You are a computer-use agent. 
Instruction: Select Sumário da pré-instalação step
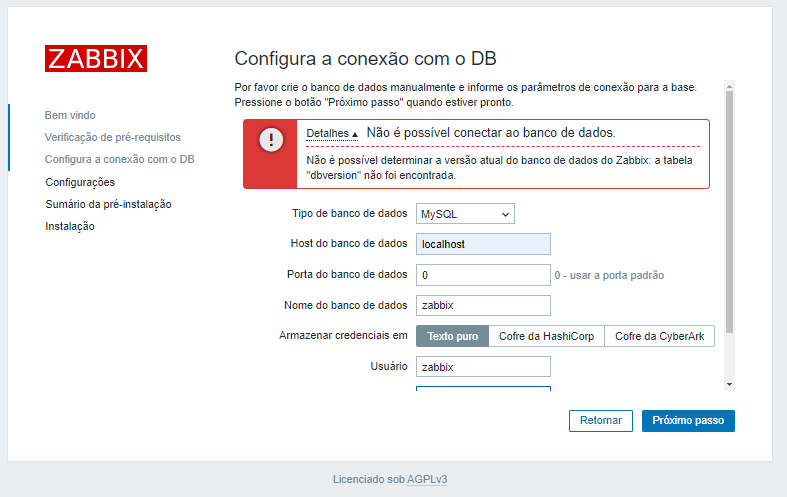[108, 204]
